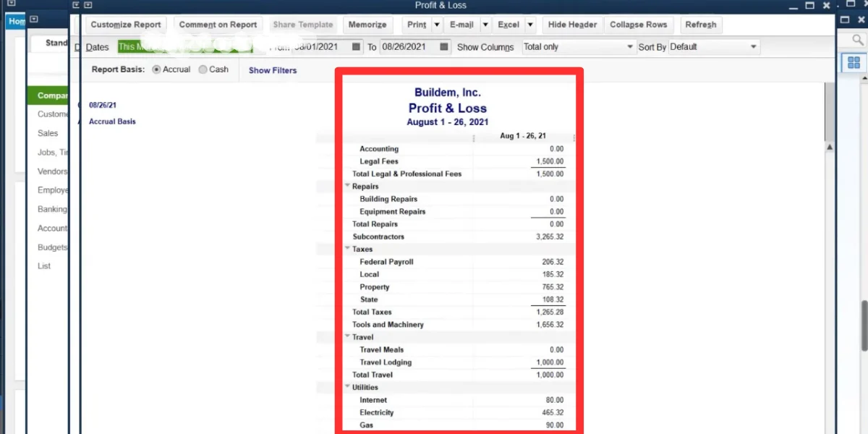Open the From date calendar picker

pos(356,47)
